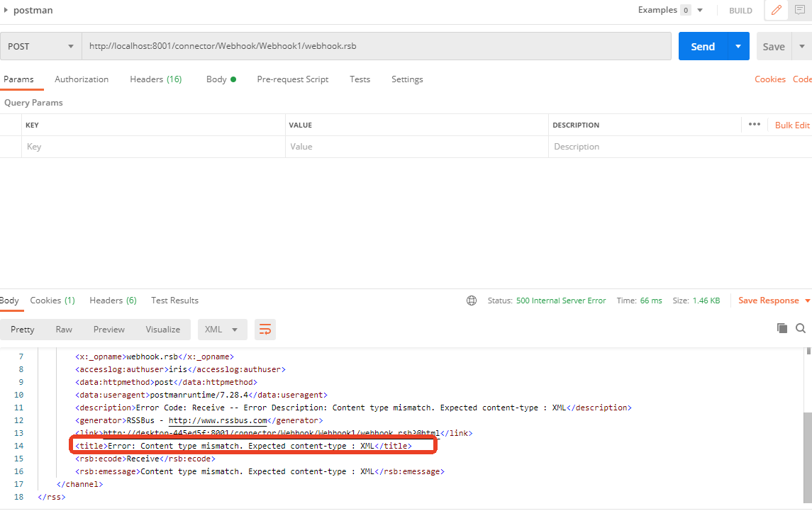812x511 pixels.
Task: Click the title error line in response
Action: point(243,446)
